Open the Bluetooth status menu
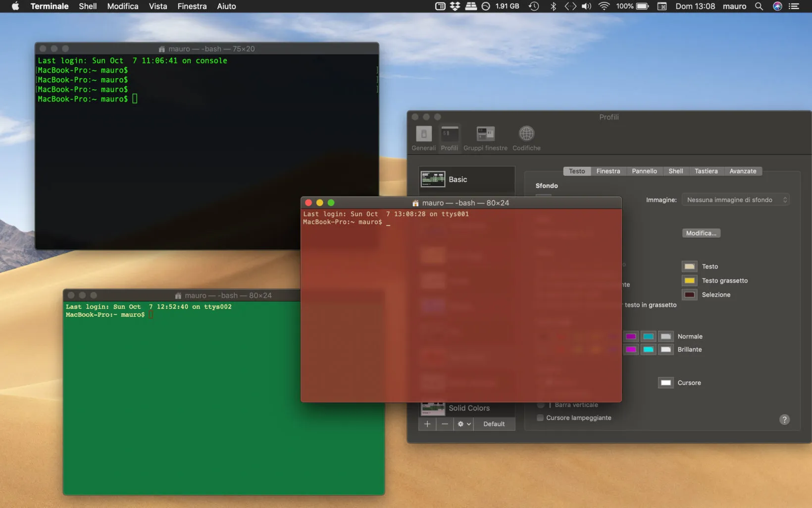Image resolution: width=812 pixels, height=508 pixels. tap(554, 6)
